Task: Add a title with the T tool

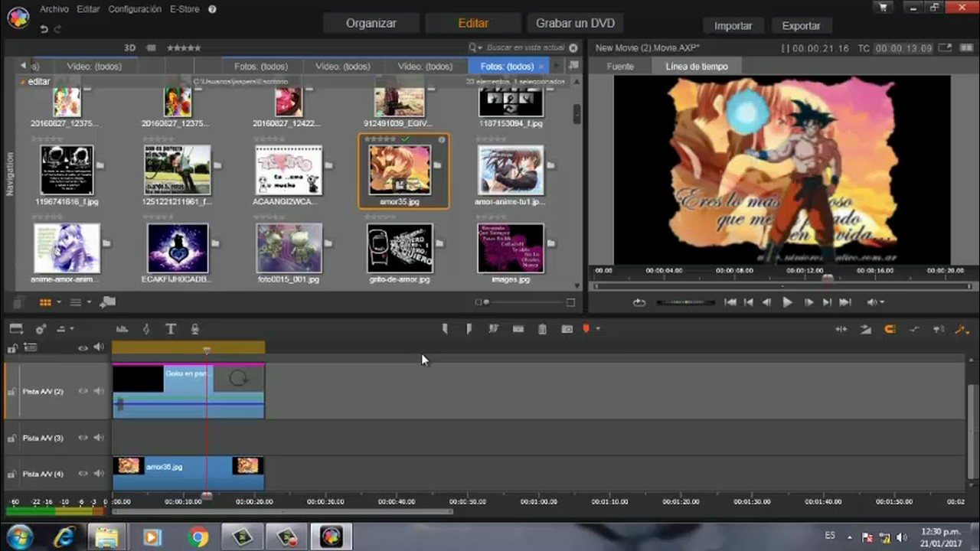Action: [x=171, y=329]
